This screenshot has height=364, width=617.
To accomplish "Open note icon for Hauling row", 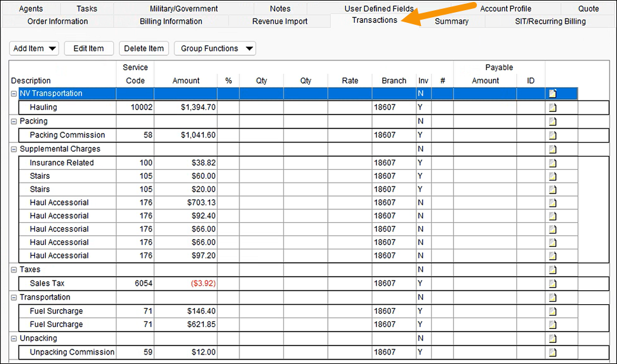I will point(553,108).
